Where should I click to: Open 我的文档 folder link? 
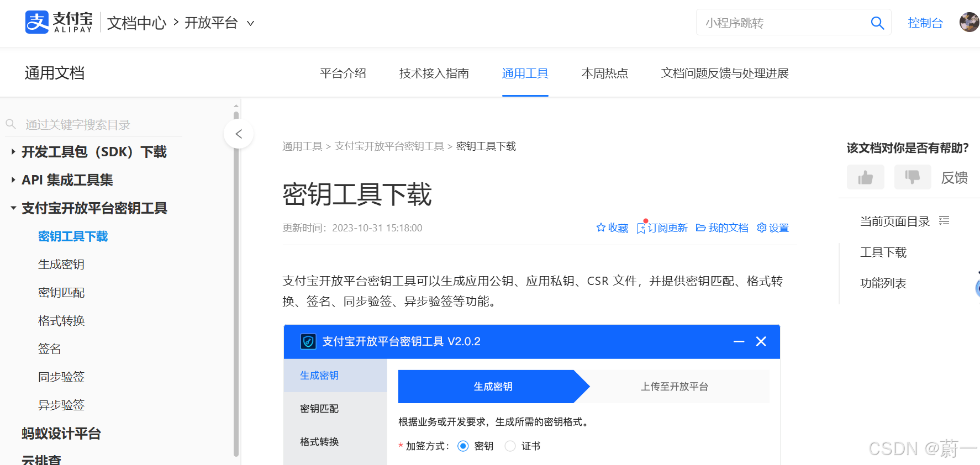click(722, 228)
